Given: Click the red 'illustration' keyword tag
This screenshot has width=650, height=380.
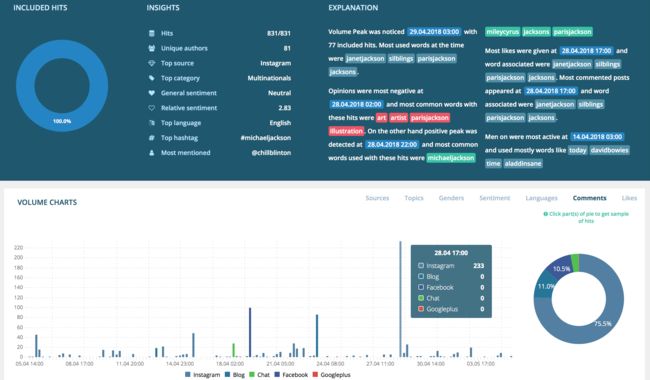Looking at the screenshot, I should [346, 131].
